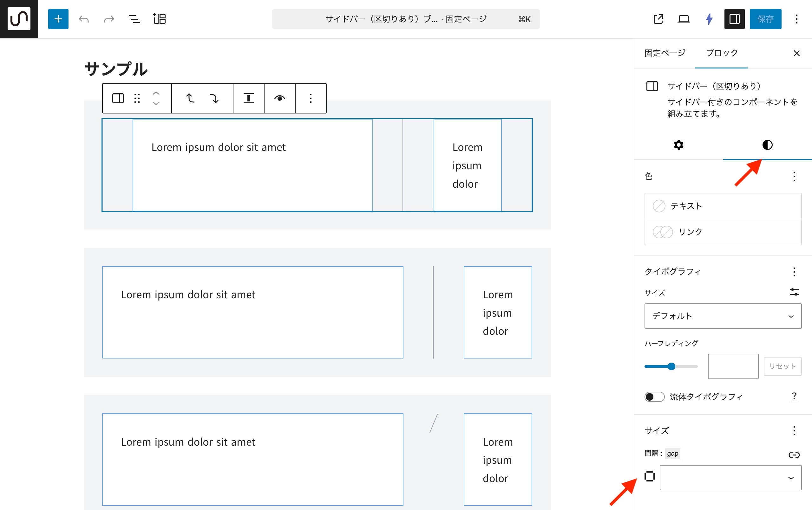Click the 保存 save button
The image size is (812, 510).
click(765, 19)
